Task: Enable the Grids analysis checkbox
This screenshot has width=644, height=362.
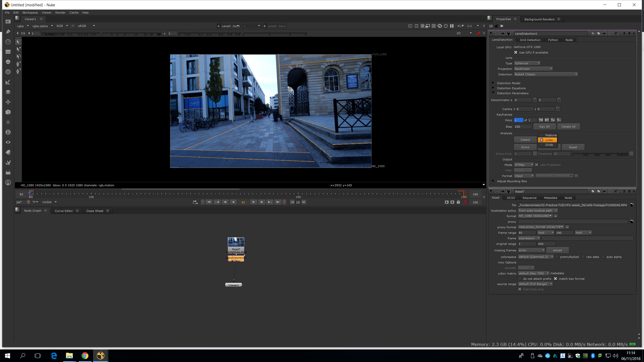Action: click(542, 145)
